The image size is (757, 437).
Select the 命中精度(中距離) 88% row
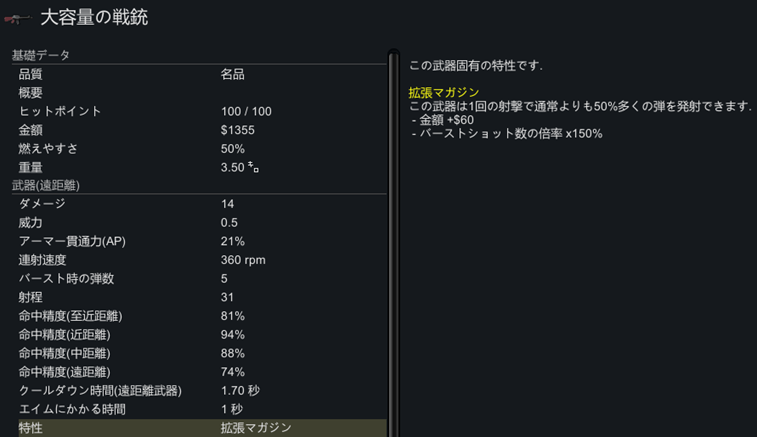(202, 353)
